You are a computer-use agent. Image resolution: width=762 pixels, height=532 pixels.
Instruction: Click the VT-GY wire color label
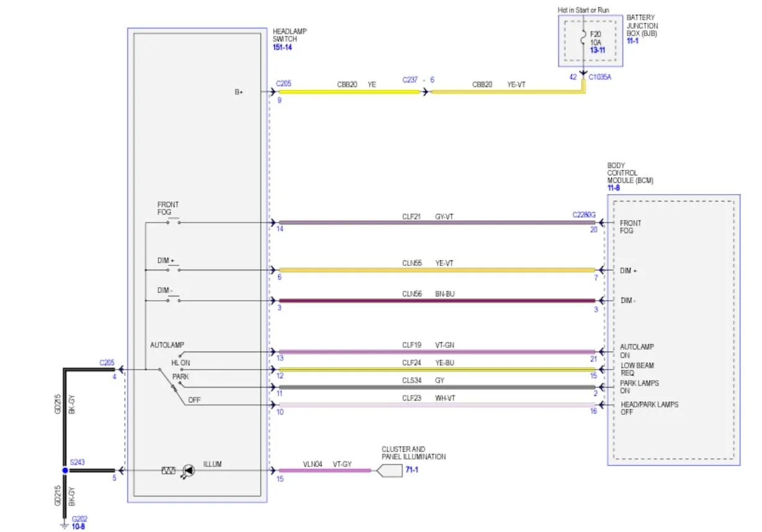click(x=343, y=464)
